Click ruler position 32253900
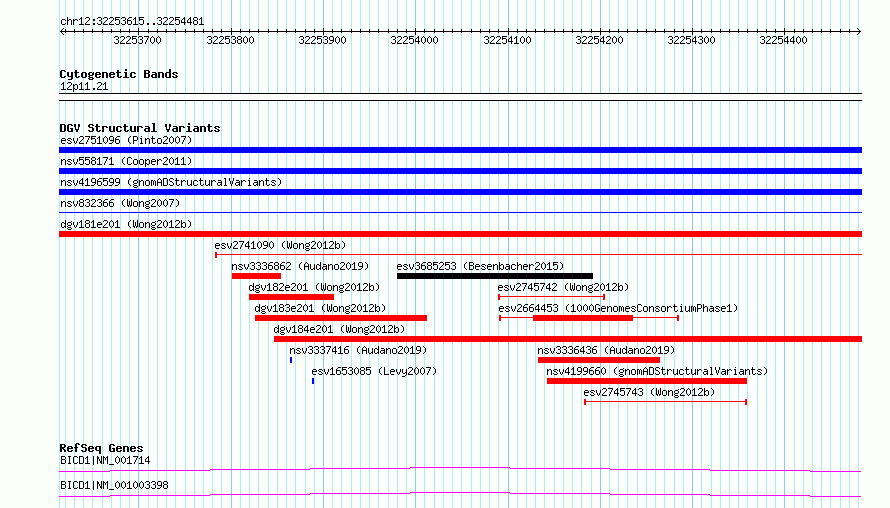 [322, 40]
